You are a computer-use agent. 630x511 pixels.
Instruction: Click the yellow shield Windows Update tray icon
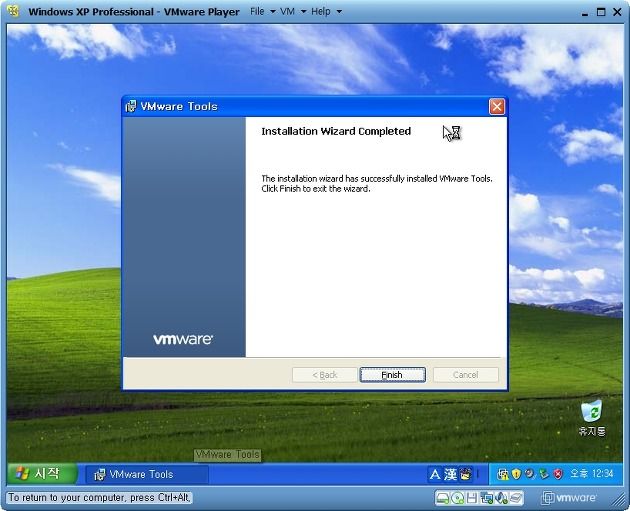click(516, 474)
